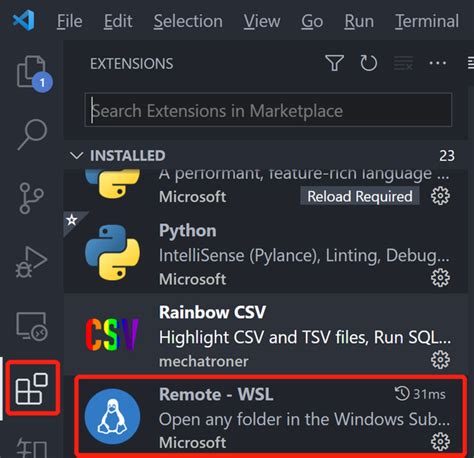Click the Reload Required button
This screenshot has width=474, height=458.
pyautogui.click(x=360, y=196)
